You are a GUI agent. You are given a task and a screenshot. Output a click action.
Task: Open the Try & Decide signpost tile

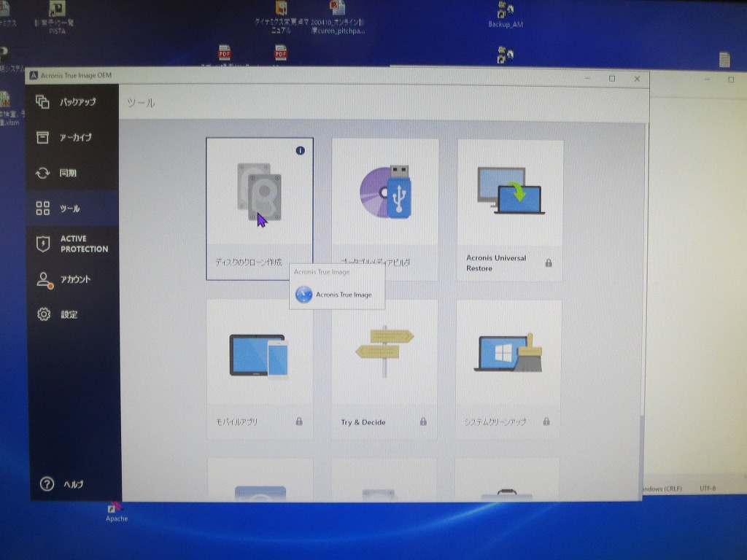point(384,369)
